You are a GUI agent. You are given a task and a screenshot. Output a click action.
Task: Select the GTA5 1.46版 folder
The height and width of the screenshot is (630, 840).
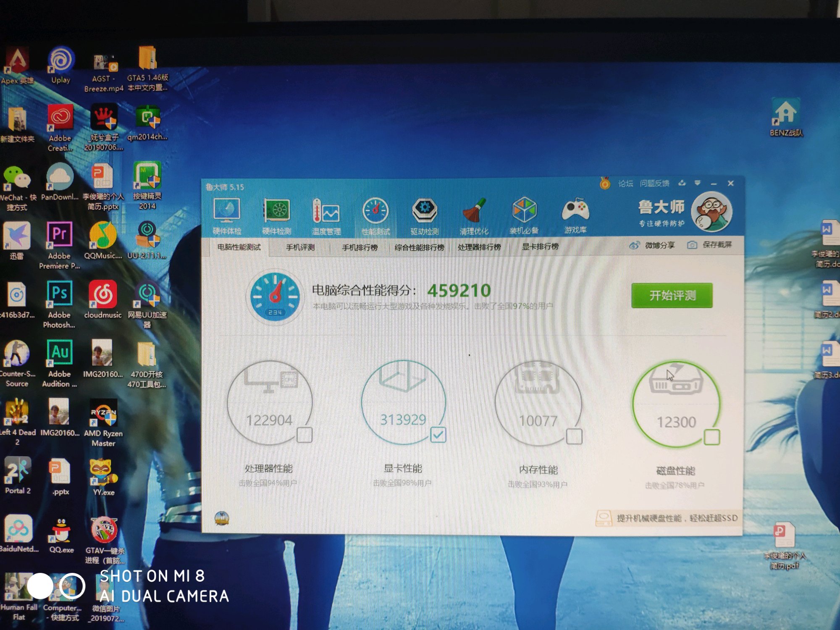tap(147, 69)
